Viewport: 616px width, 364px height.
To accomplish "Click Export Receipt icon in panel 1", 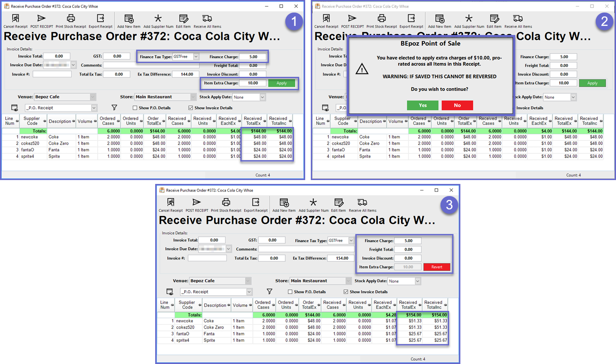I will pos(100,19).
